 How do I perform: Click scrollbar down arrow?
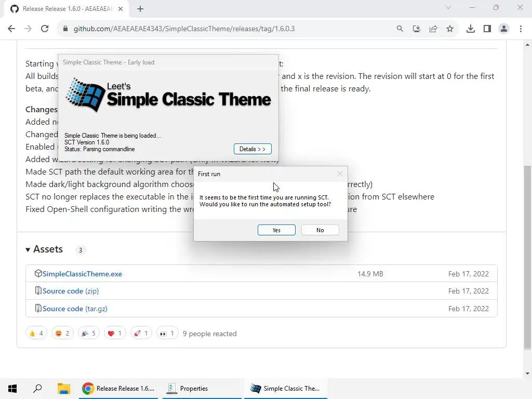pos(527,374)
